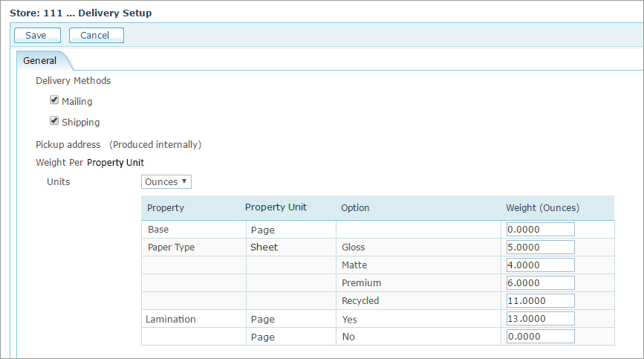The width and height of the screenshot is (644, 359).
Task: Focus the Premium paper weight field
Action: 540,283
